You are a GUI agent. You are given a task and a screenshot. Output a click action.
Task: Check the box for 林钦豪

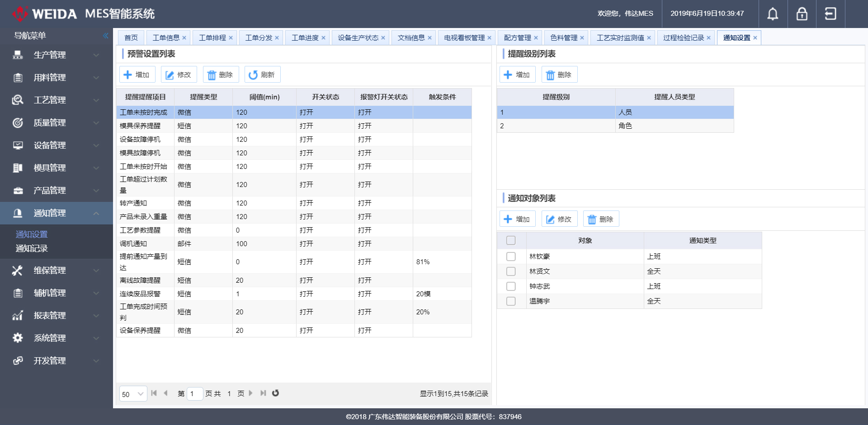(x=511, y=257)
